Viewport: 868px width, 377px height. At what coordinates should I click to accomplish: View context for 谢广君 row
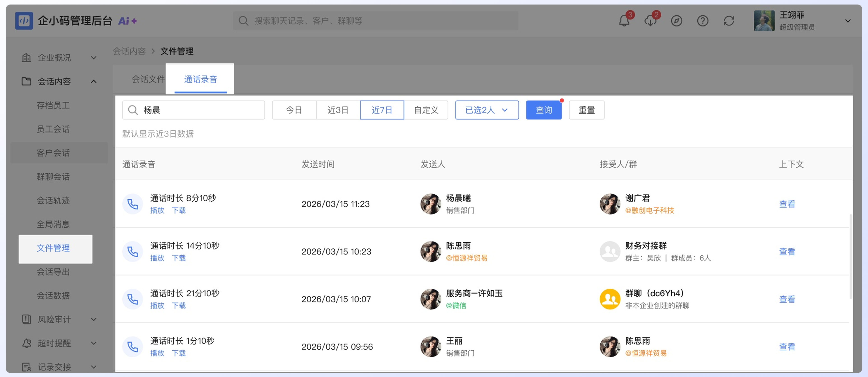tap(787, 204)
